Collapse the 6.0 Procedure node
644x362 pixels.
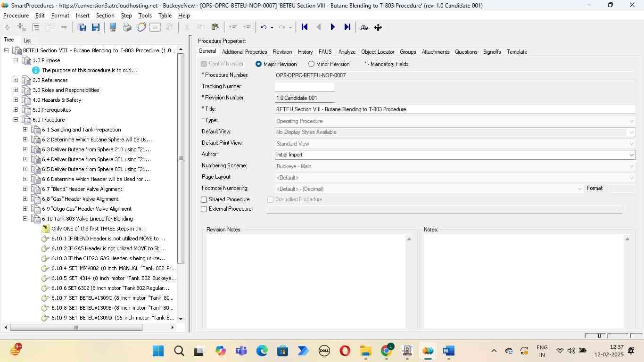coord(16,120)
